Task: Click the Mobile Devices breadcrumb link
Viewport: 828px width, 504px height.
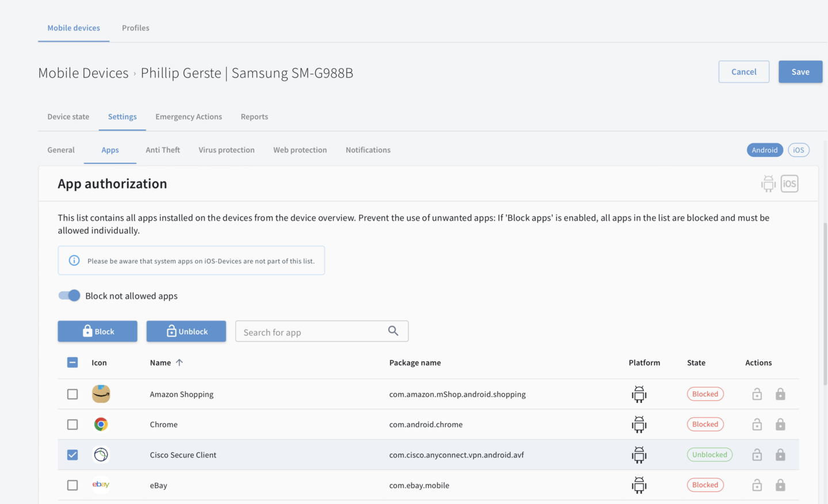Action: coord(83,73)
